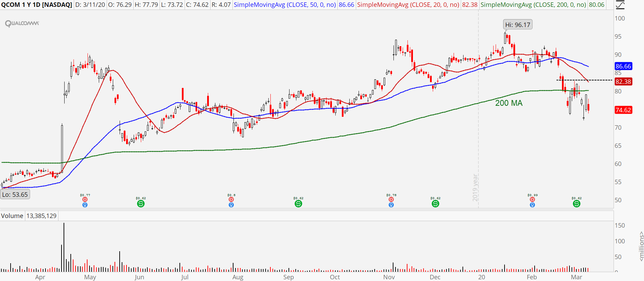Click the SimpleMovingAvg (CLOSE, 50, 0, no) study label
The height and width of the screenshot is (281, 644).
[285, 5]
